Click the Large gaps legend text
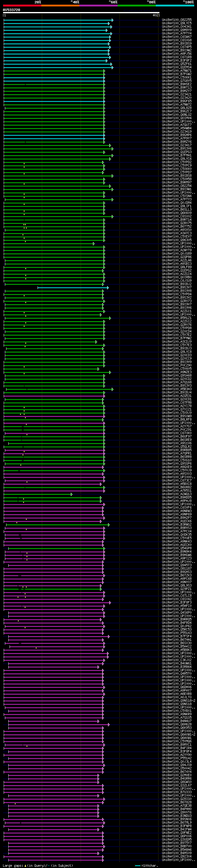 coord(38,865)
